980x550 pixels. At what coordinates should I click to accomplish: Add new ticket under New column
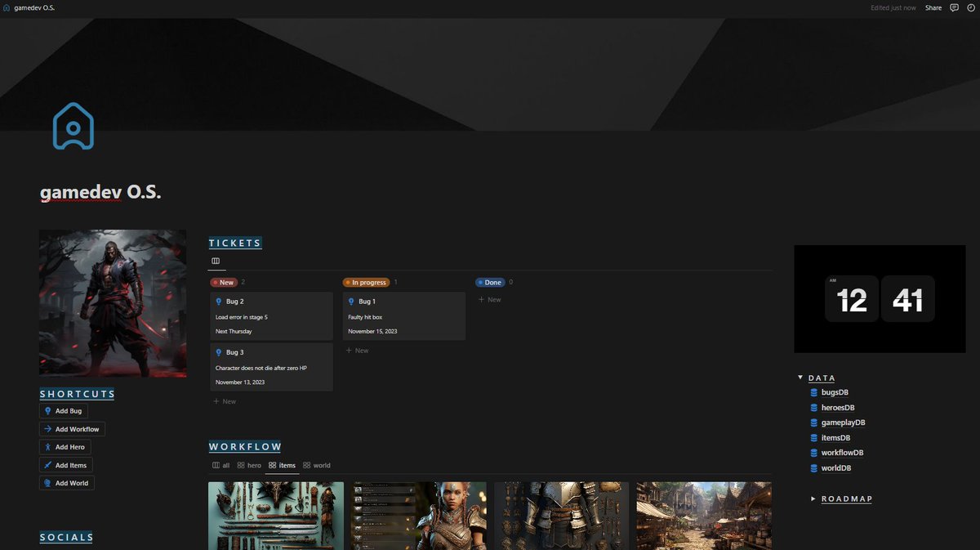point(225,401)
